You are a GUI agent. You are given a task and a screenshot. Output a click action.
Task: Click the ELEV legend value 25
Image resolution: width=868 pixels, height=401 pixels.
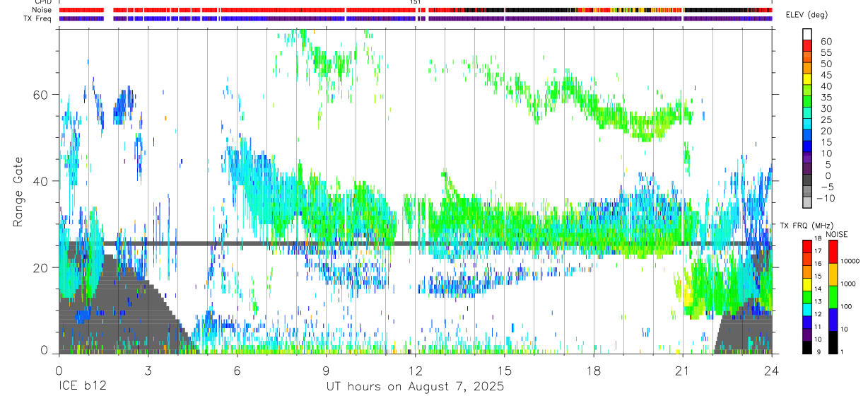coord(825,120)
